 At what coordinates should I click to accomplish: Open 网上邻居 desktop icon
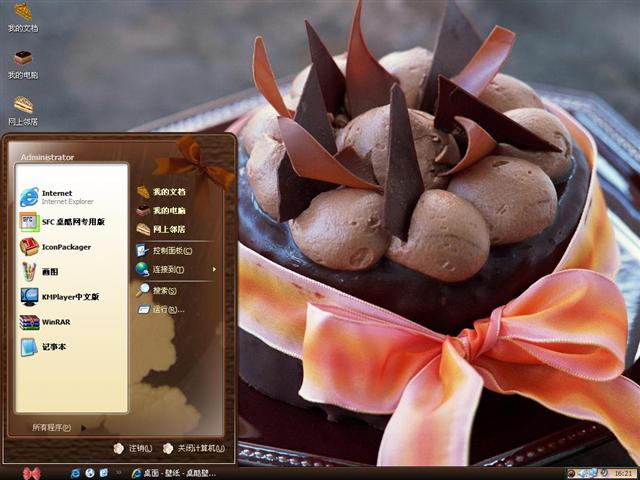23,111
